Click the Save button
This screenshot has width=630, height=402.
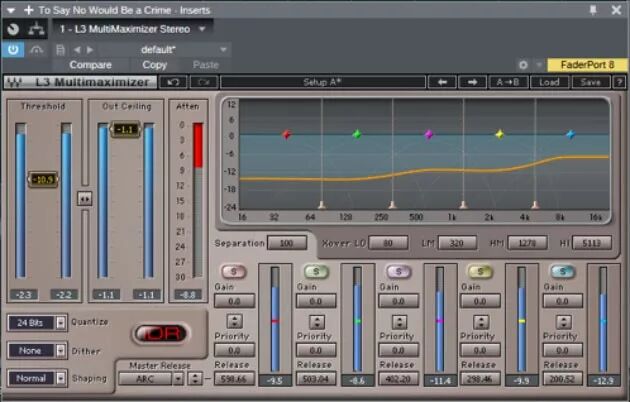(x=591, y=82)
